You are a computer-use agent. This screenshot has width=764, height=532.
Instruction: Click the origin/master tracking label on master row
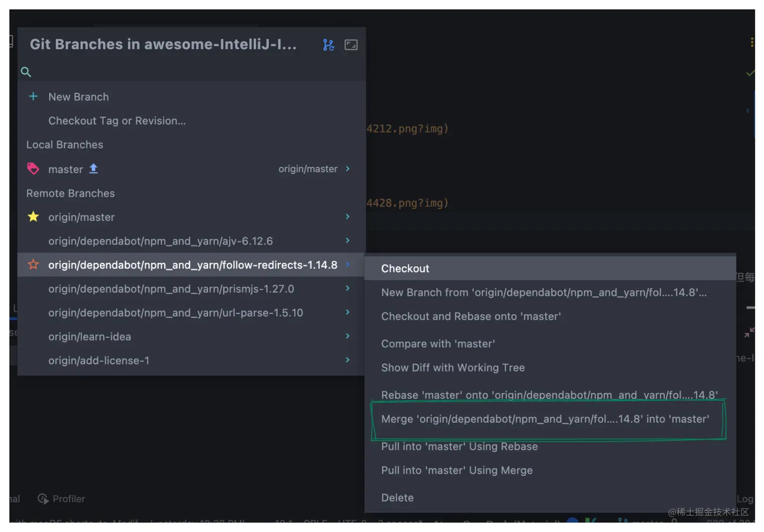(x=308, y=169)
